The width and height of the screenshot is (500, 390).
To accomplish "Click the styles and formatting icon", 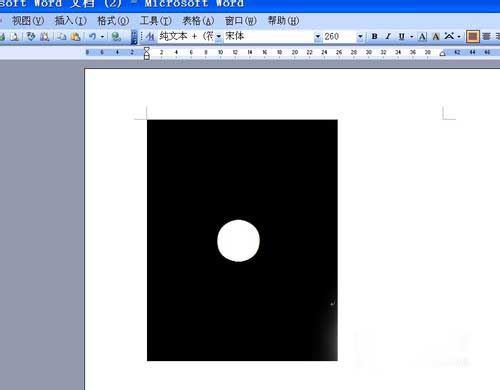I will [150, 37].
